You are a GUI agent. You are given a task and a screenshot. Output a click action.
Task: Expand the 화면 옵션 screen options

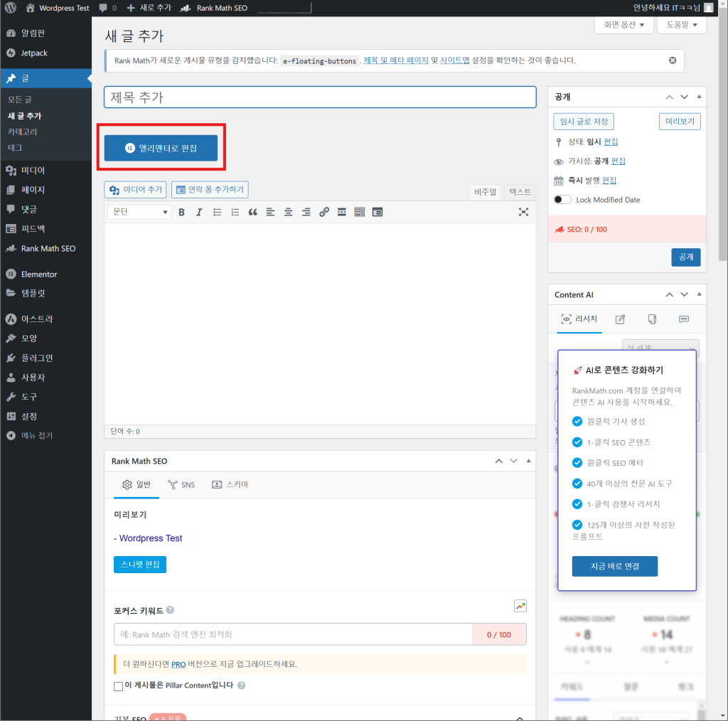(x=623, y=25)
